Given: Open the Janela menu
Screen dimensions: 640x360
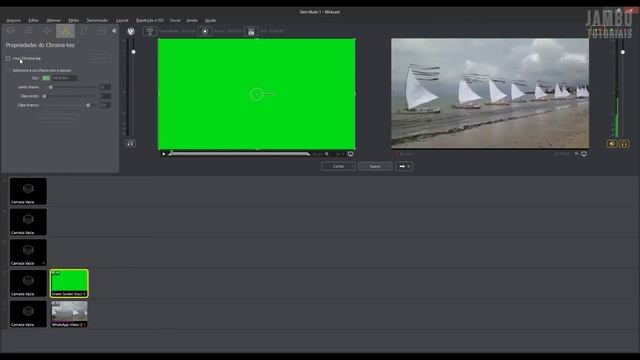Looking at the screenshot, I should (192, 20).
